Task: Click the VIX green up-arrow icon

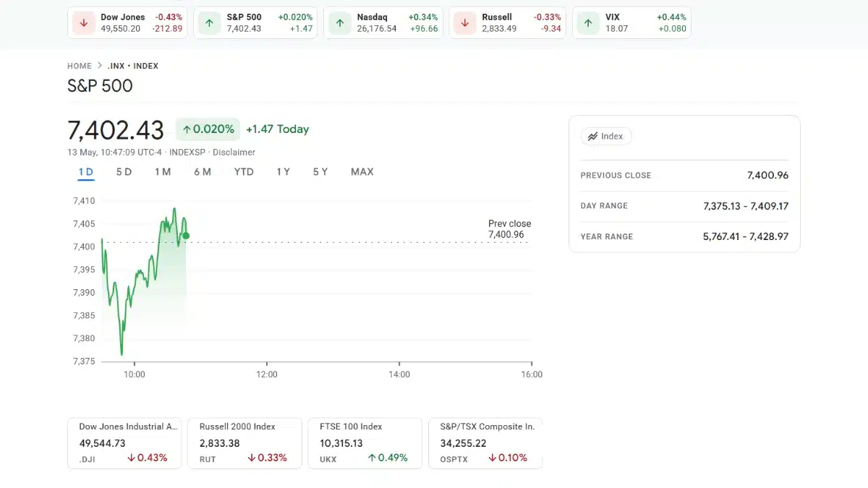Action: pyautogui.click(x=588, y=23)
